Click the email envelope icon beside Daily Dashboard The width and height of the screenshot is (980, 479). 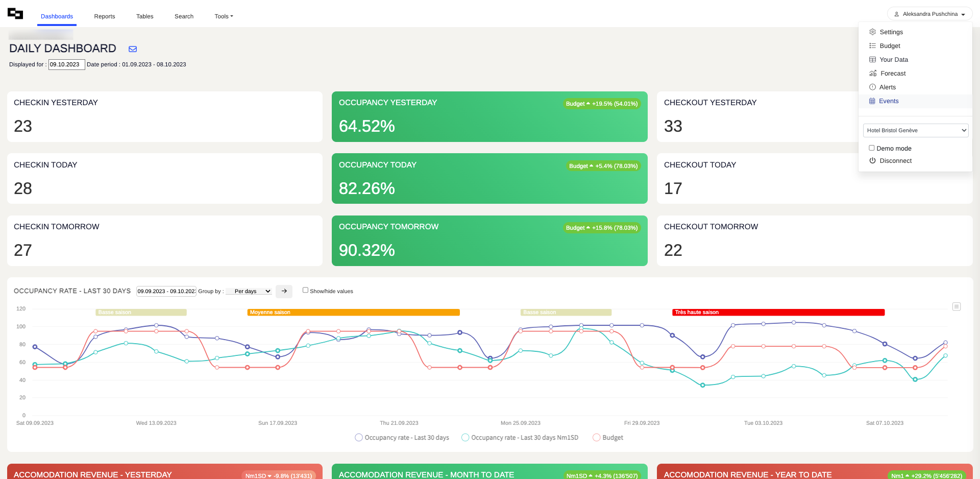pyautogui.click(x=133, y=49)
